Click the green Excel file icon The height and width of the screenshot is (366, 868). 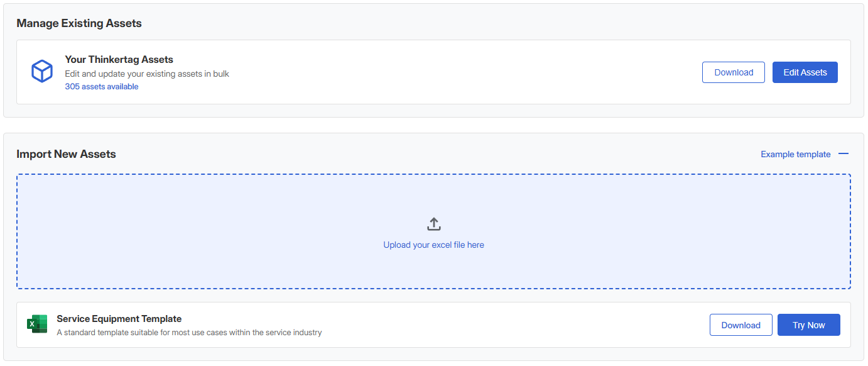[38, 324]
